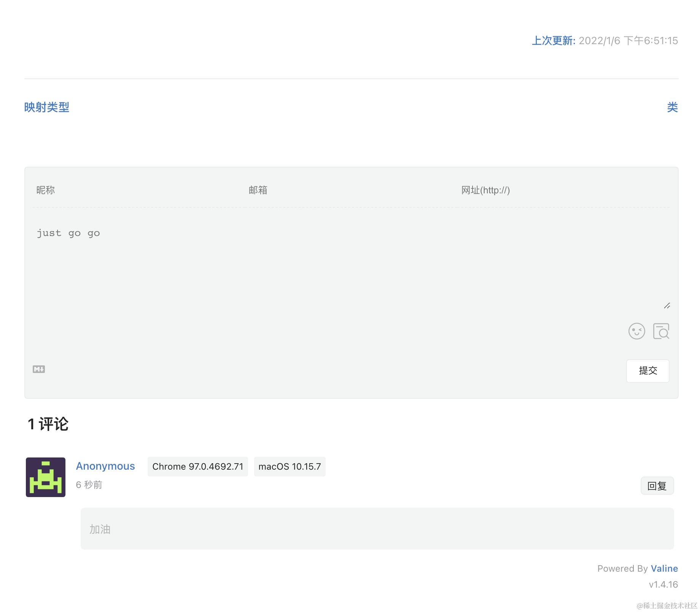This screenshot has width=700, height=612.
Task: Click the textarea resize handle
Action: [x=667, y=306]
